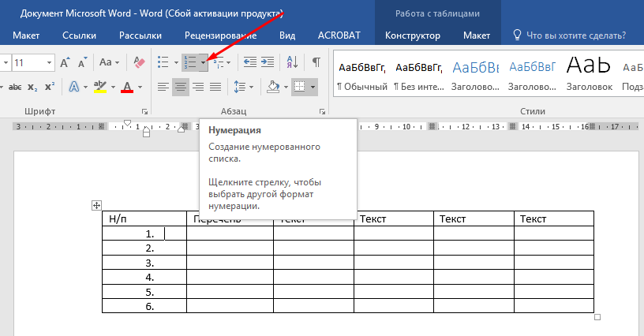Switch to the Рассылки tab
Screen dimensions: 644x336
140,35
